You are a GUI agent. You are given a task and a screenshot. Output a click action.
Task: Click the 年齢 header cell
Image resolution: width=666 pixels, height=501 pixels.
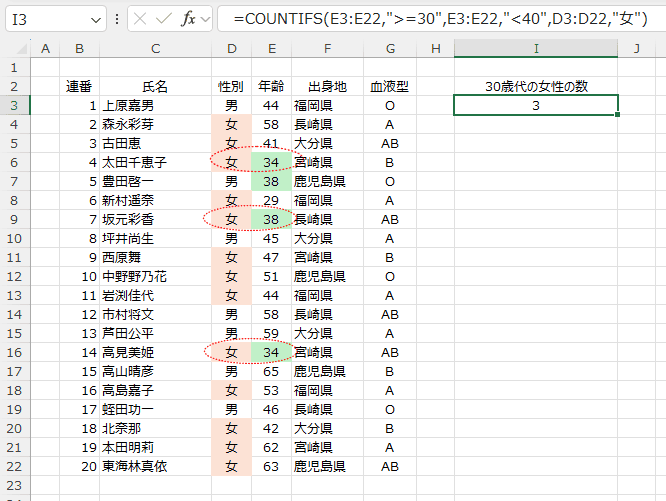tap(271, 87)
